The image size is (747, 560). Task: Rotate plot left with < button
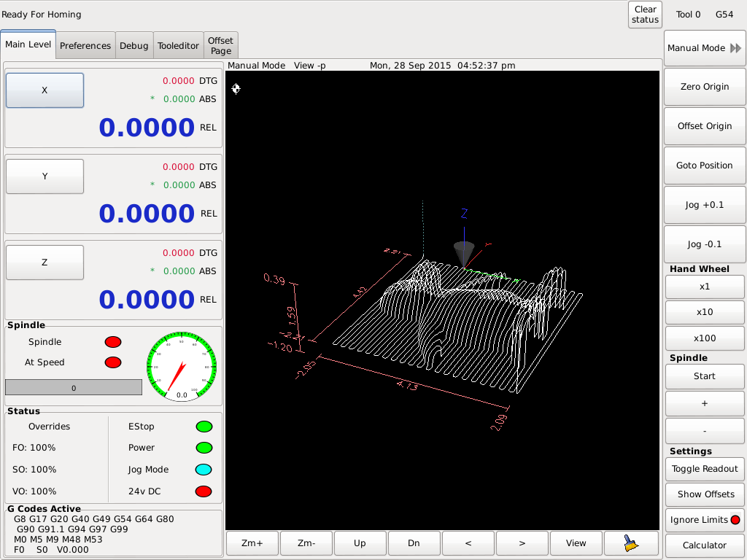pyautogui.click(x=468, y=543)
